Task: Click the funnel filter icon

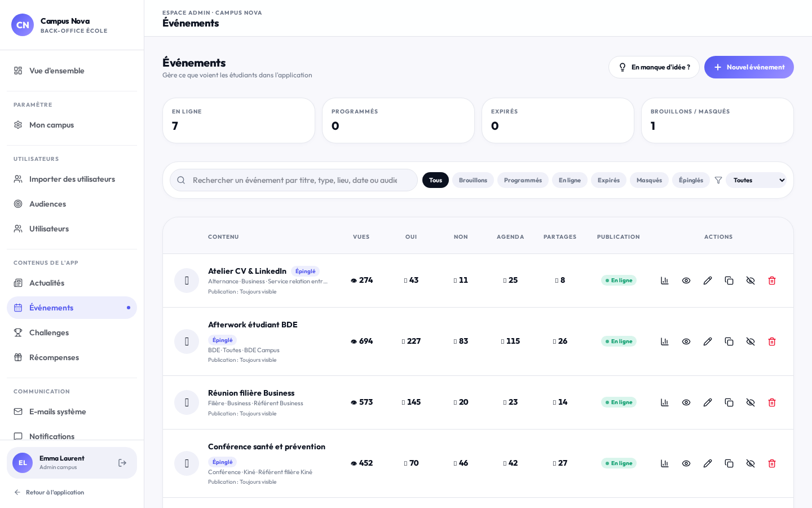Action: pyautogui.click(x=718, y=180)
